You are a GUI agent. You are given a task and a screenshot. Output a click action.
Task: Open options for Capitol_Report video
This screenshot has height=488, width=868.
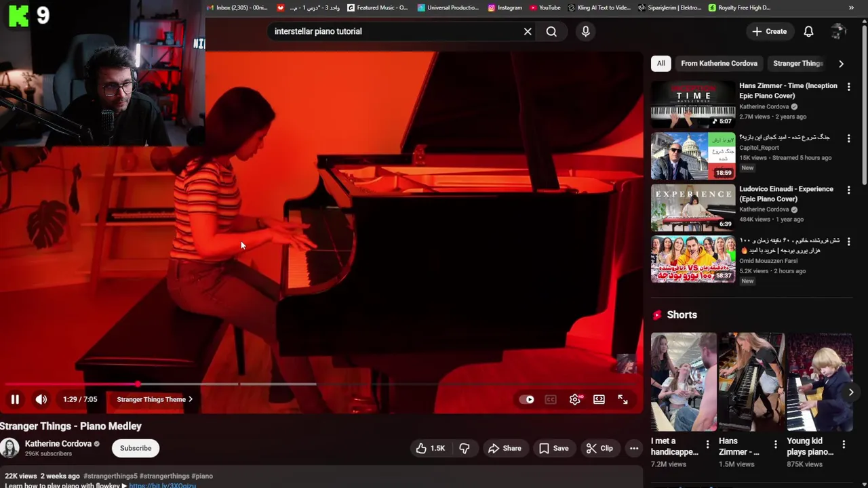[x=848, y=138]
